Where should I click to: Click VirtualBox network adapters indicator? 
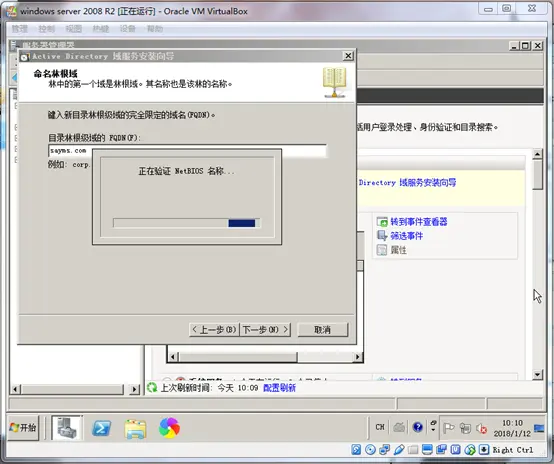pyautogui.click(x=384, y=450)
